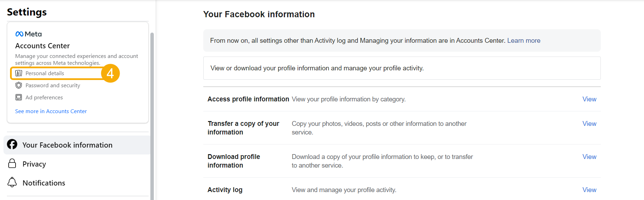
Task: View your Access profile information
Action: click(589, 99)
